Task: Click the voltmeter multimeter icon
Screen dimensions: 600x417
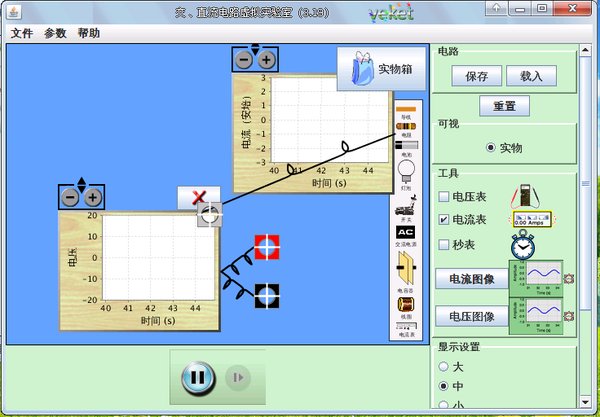Action: click(x=525, y=197)
